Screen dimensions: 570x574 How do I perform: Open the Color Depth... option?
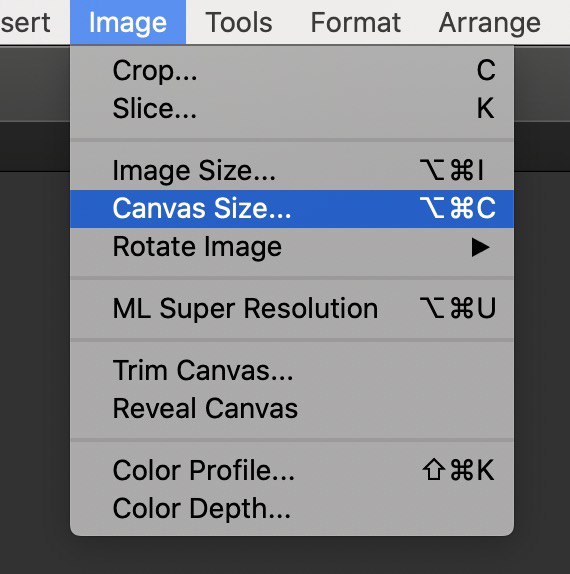[x=292, y=508]
